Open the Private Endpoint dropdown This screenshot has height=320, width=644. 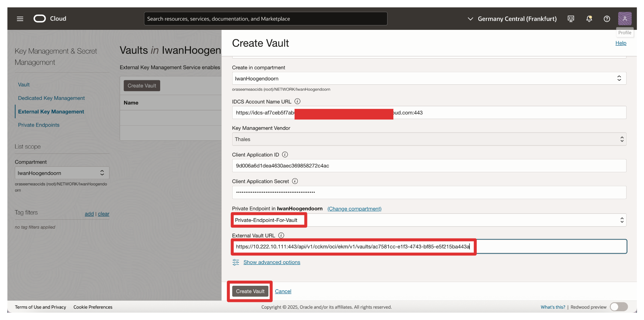(x=429, y=220)
